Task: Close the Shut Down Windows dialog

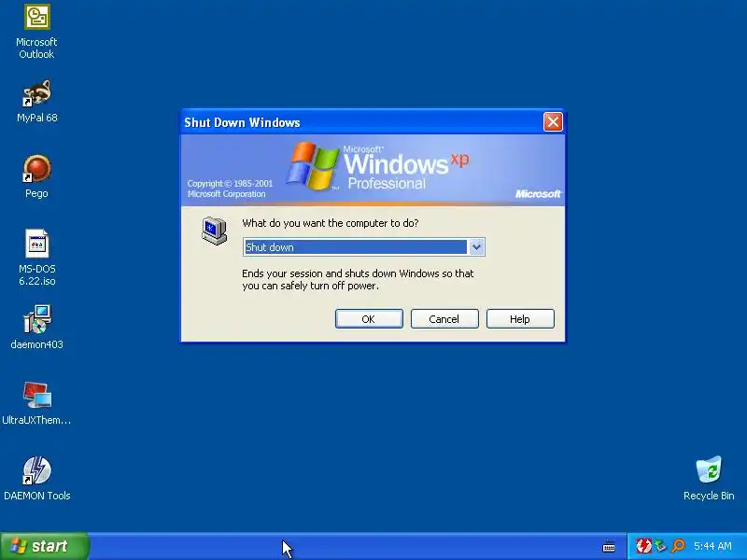Action: click(x=553, y=122)
